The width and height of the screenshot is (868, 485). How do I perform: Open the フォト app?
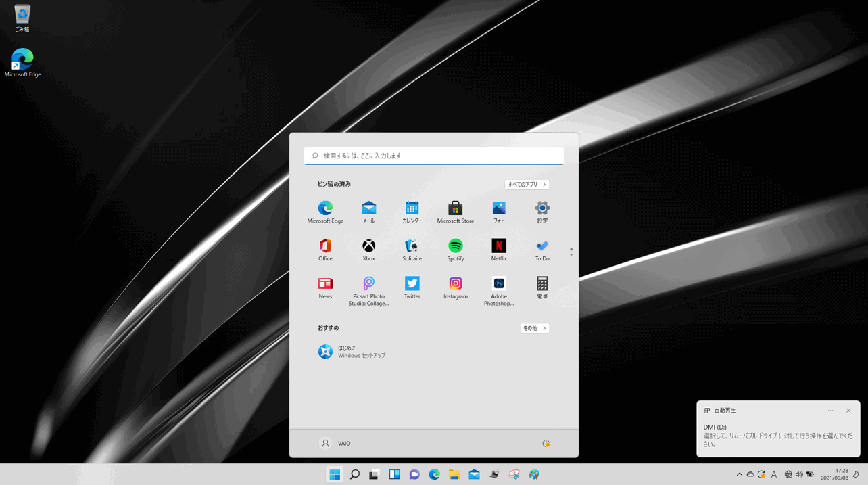point(499,212)
